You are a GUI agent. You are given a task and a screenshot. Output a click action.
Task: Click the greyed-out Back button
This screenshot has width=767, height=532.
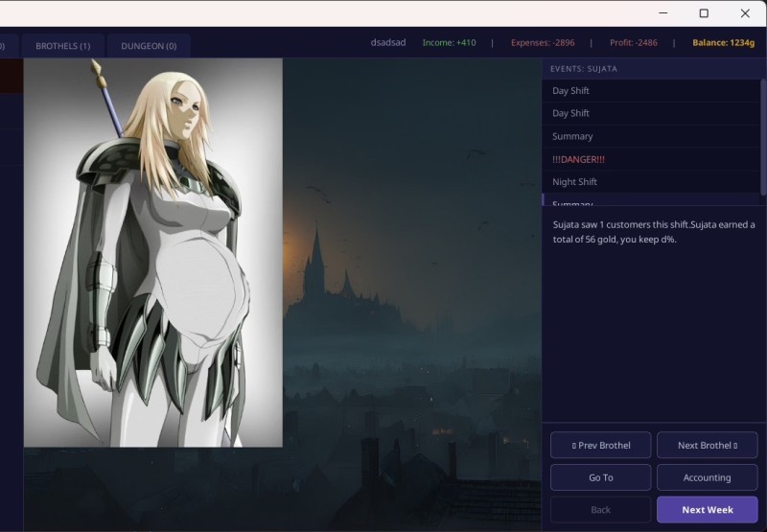[601, 510]
